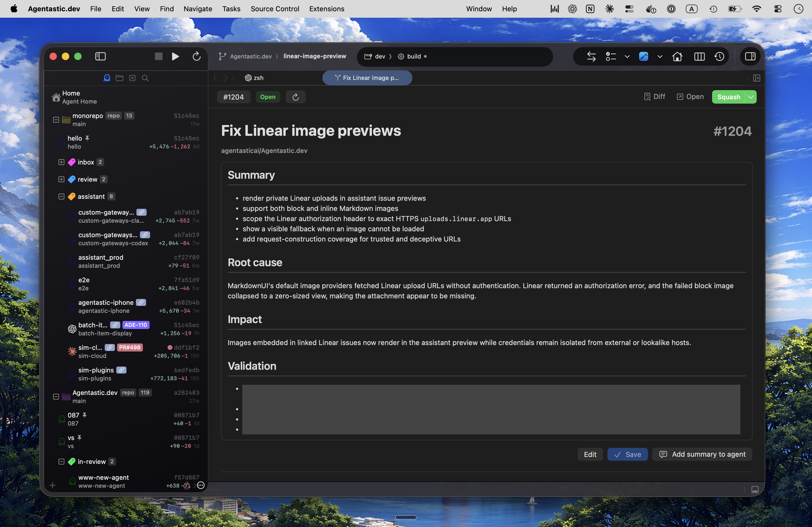The image size is (812, 527).
Task: Run the build task
Action: (x=175, y=56)
